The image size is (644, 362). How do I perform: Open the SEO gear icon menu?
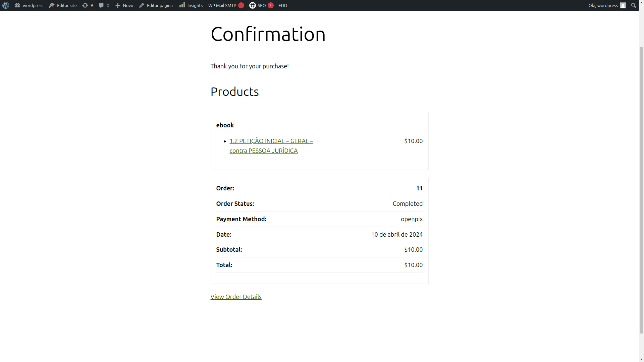253,5
